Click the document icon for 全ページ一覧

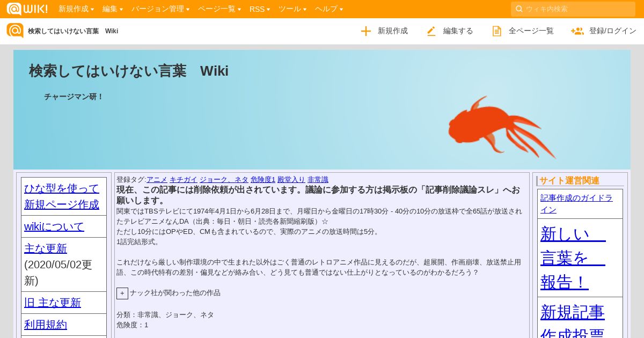pyautogui.click(x=497, y=31)
